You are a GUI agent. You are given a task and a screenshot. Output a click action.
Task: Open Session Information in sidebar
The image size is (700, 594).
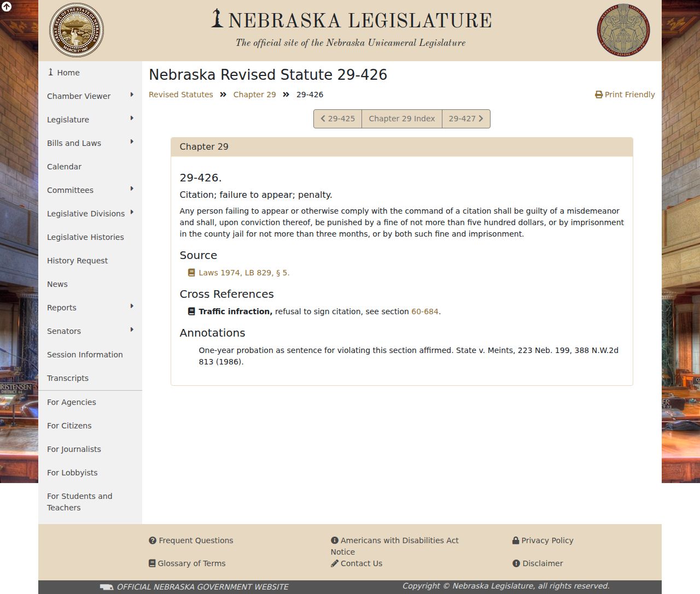tap(90, 355)
